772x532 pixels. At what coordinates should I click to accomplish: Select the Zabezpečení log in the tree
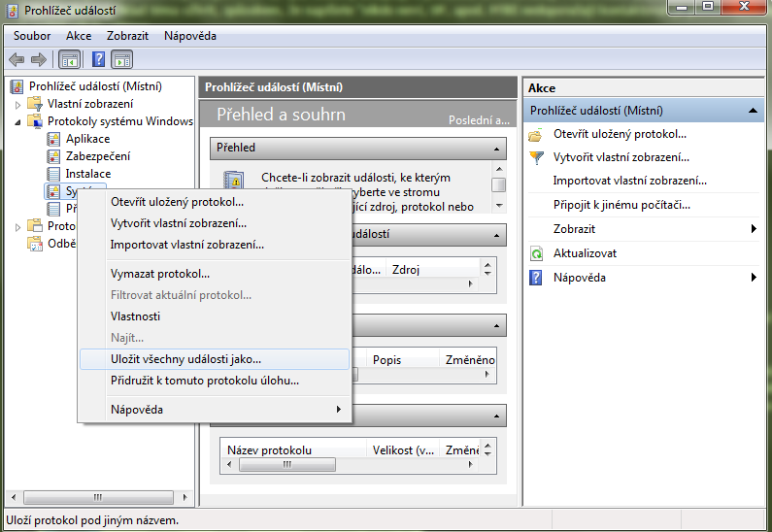[x=97, y=156]
